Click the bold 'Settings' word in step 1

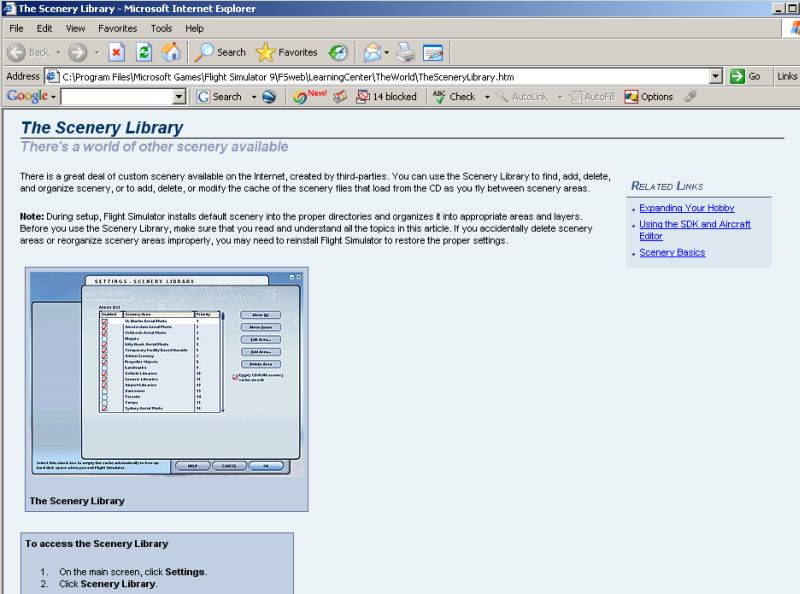[185, 572]
